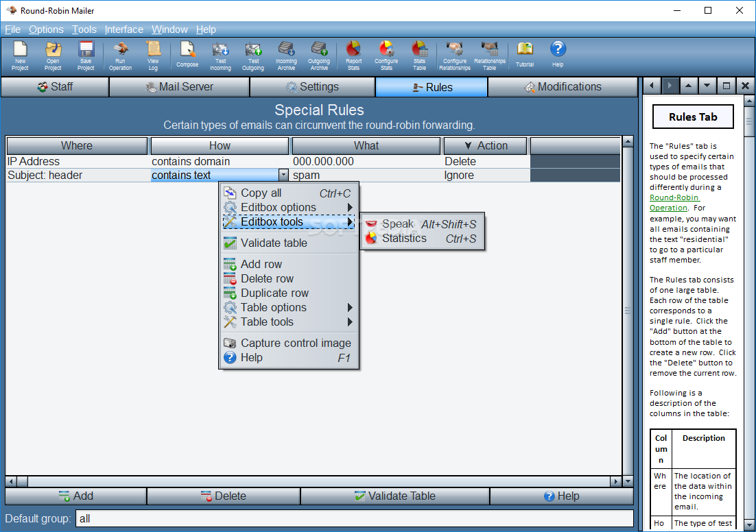Viewport: 756px width, 532px height.
Task: Click the Save Project toolbar icon
Action: (x=86, y=56)
